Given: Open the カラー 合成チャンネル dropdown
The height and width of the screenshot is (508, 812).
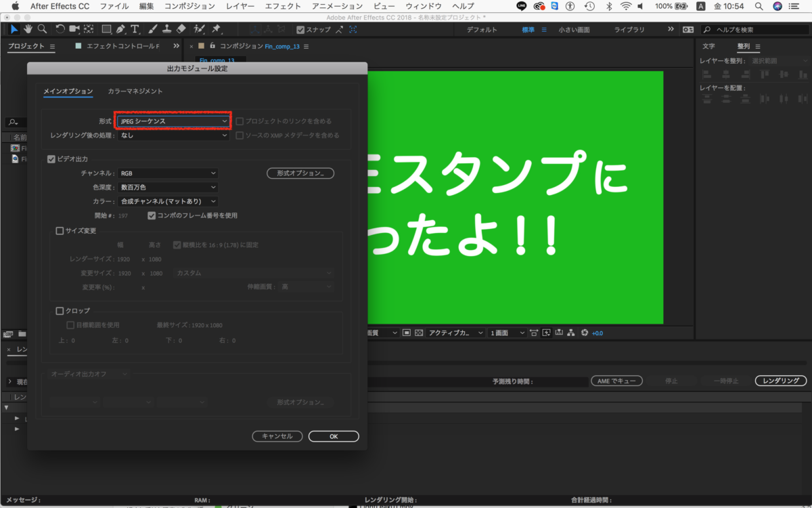Looking at the screenshot, I should tap(168, 201).
